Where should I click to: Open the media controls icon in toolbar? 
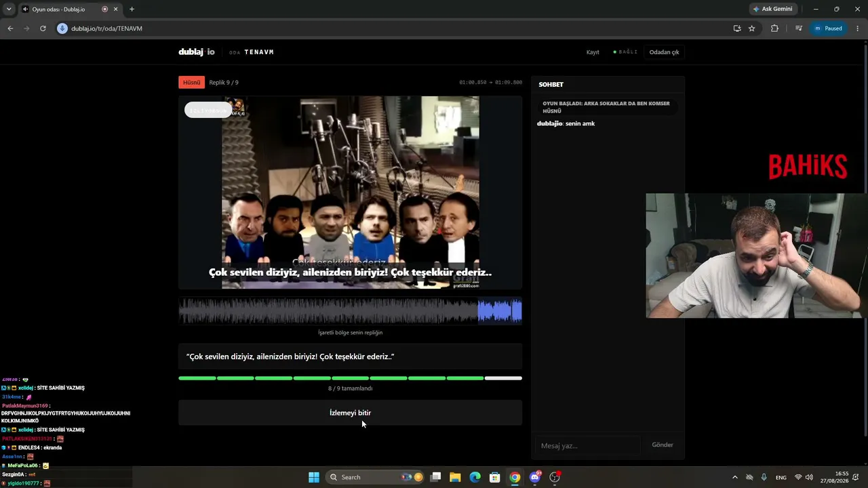[x=799, y=28]
